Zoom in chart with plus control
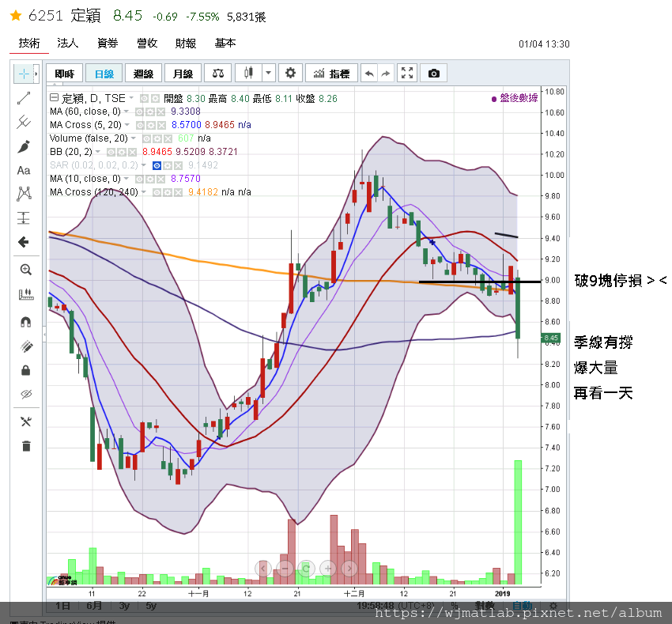The height and width of the screenshot is (624, 672). coord(328,569)
